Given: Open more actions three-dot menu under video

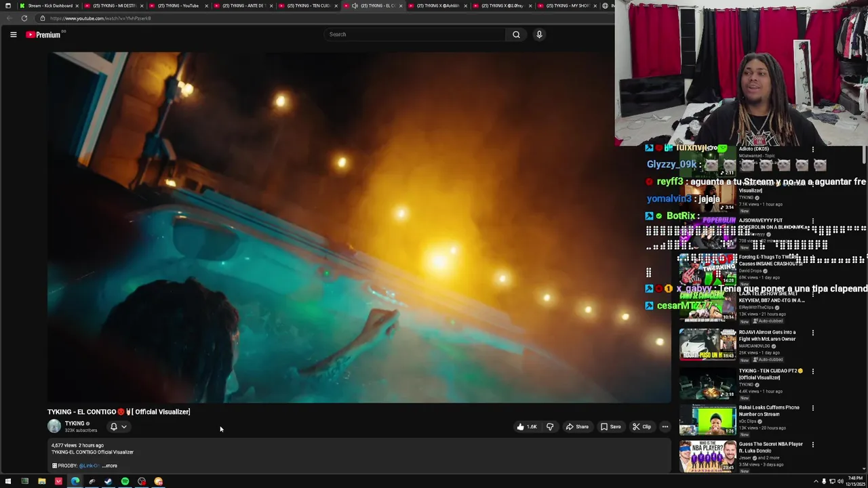Looking at the screenshot, I should click(x=665, y=427).
